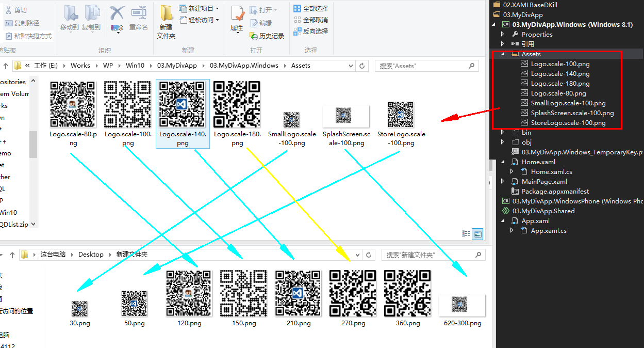Viewport: 644px width, 348px height.
Task: Click the Copy to (复制到) icon
Action: click(91, 14)
